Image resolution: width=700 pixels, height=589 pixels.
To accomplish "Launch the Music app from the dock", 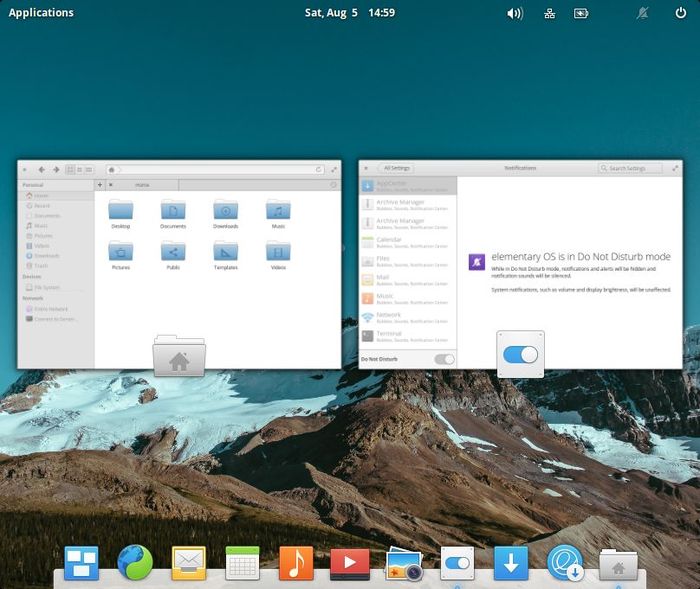I will pyautogui.click(x=296, y=563).
